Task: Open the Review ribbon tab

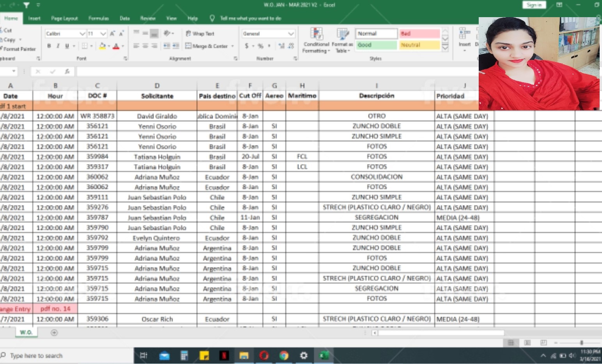Action: [148, 18]
